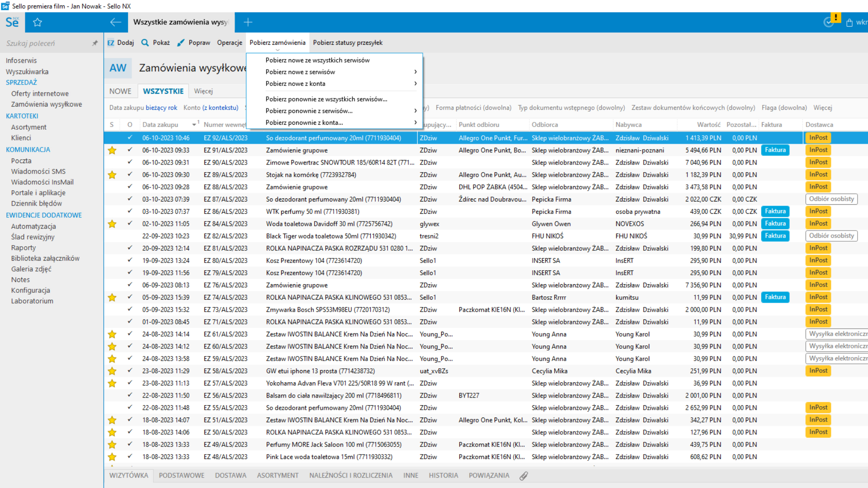
Task: Open NALEŻNOŚCI I ROZLICZENIA tab
Action: 351,475
